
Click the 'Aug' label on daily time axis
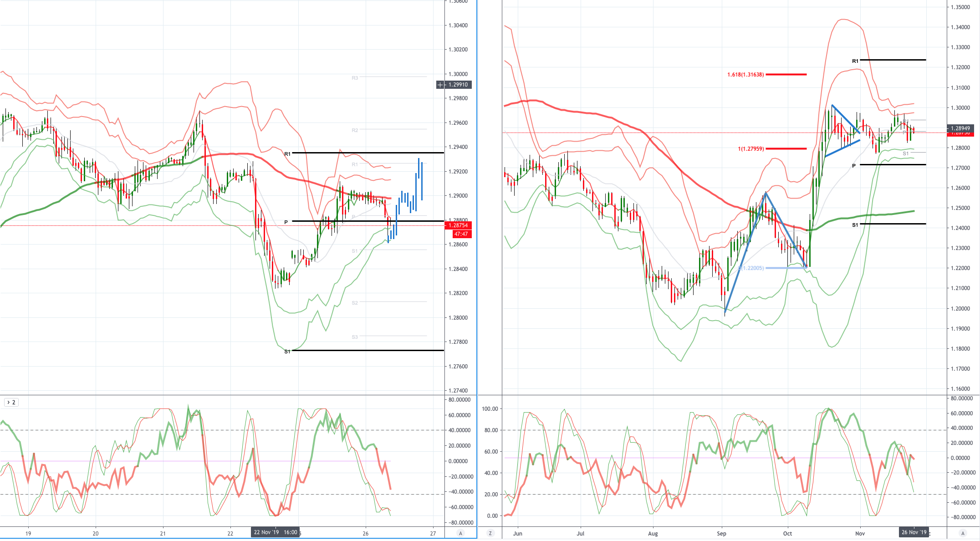(x=653, y=533)
